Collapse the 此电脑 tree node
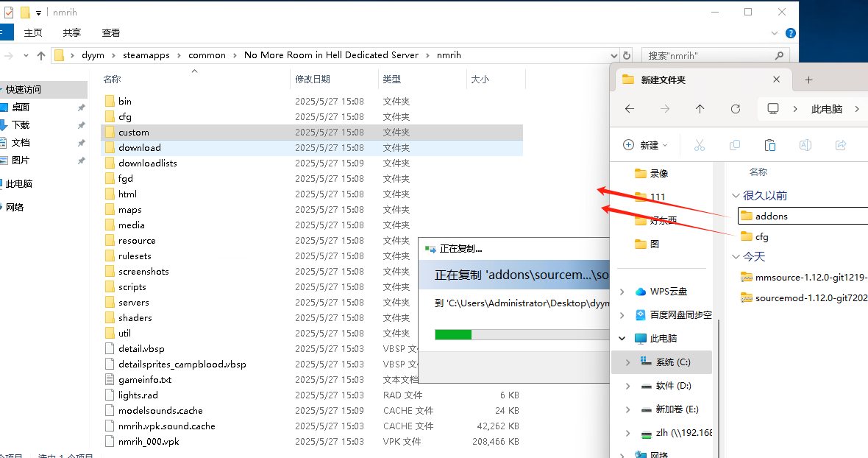 click(622, 339)
